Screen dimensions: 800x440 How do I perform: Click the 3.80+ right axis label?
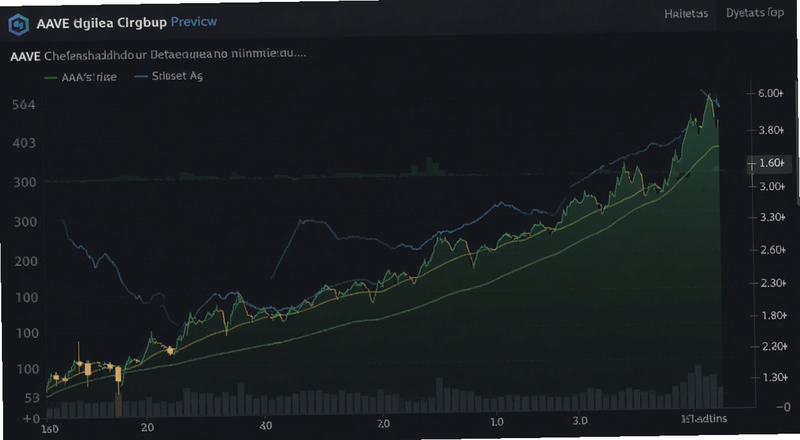pyautogui.click(x=771, y=130)
